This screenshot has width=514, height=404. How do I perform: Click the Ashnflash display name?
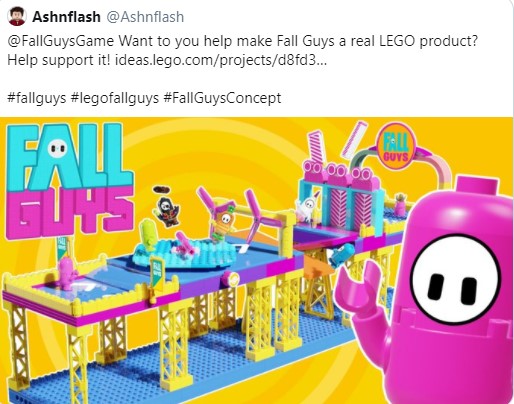66,17
